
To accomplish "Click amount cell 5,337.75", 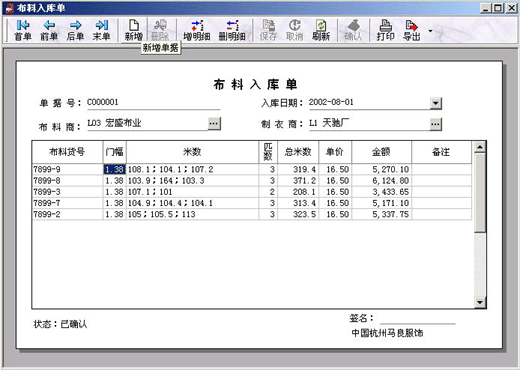I will (x=382, y=214).
